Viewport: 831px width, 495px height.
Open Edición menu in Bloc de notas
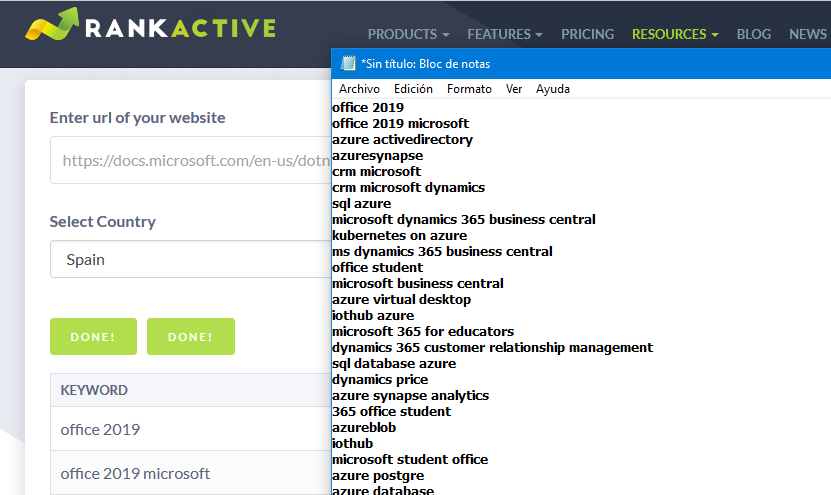413,89
